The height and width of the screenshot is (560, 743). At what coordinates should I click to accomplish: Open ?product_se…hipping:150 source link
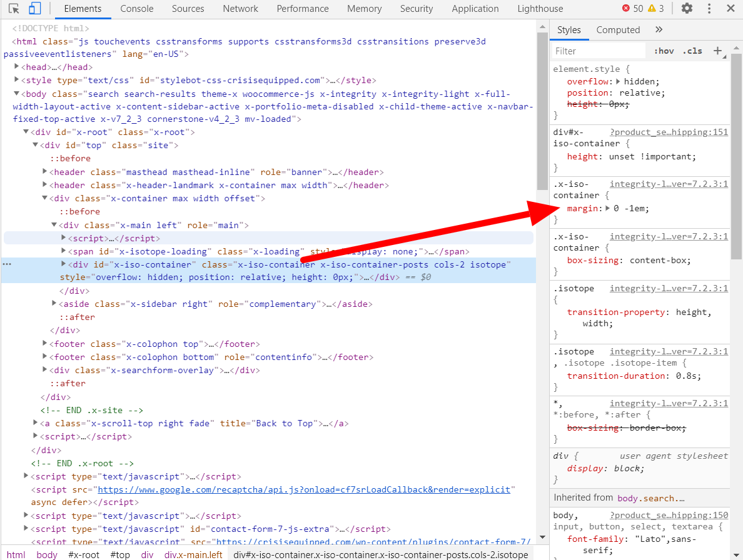click(669, 516)
